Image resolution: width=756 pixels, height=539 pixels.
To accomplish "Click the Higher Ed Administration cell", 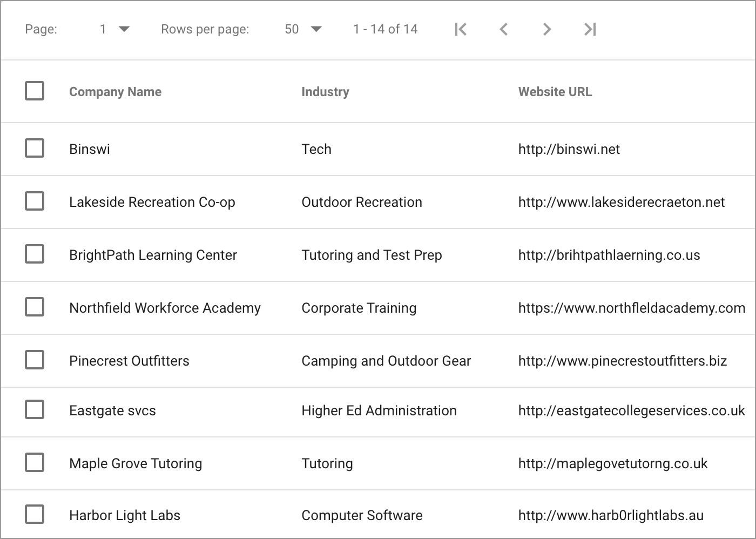I will pos(379,410).
